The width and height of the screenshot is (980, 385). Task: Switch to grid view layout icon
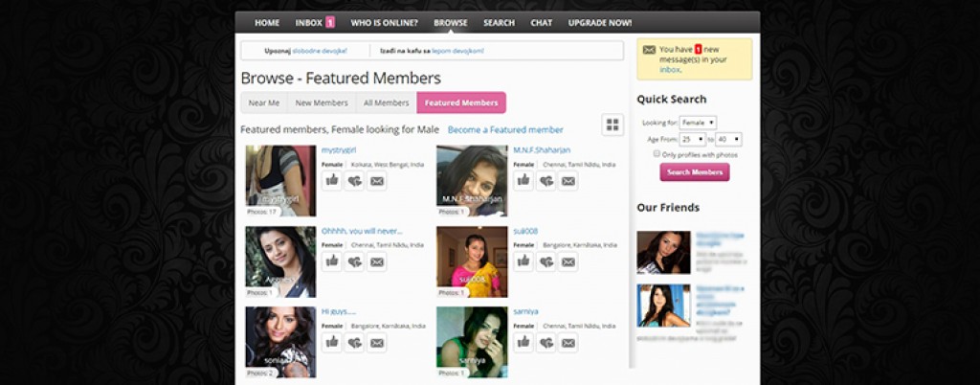click(612, 125)
